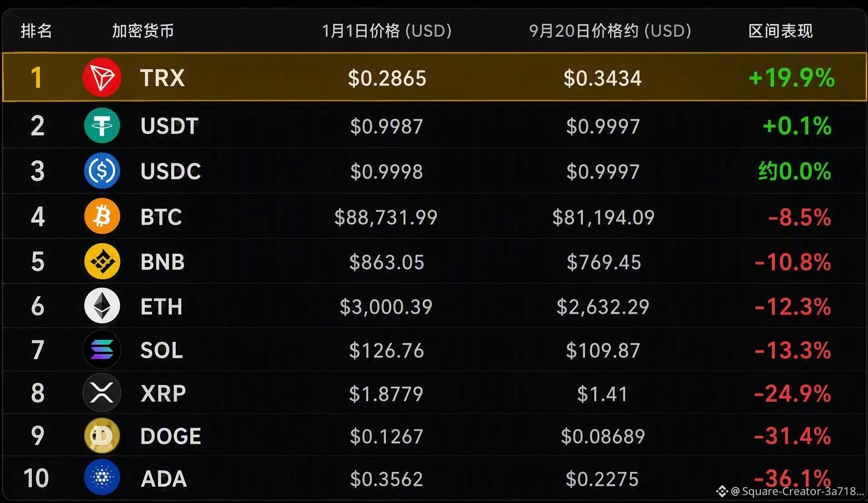Click the +19.9% performance value for TRX
This screenshot has height=503, width=868.
791,77
